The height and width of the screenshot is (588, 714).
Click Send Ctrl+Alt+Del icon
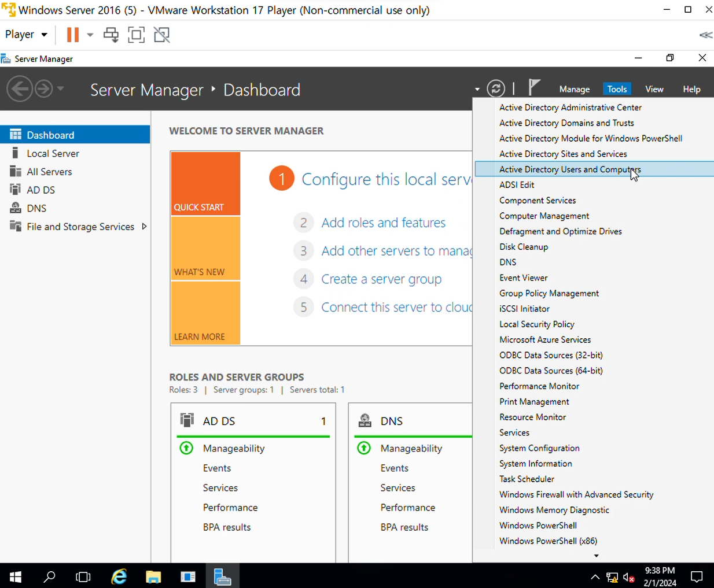click(111, 35)
